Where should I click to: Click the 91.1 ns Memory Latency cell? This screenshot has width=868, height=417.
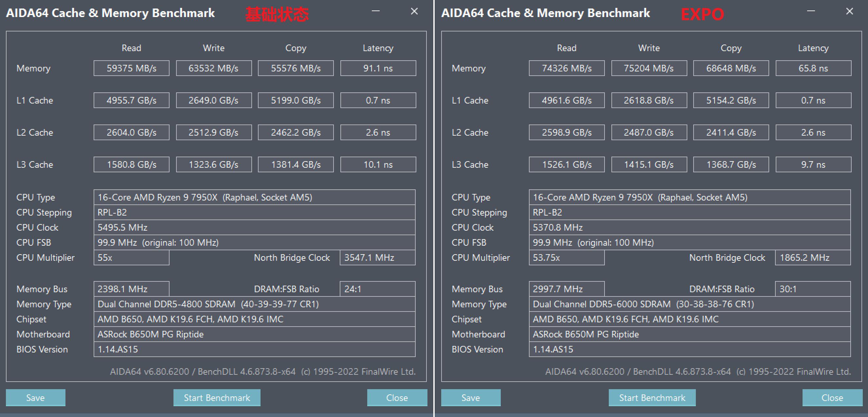coord(378,68)
